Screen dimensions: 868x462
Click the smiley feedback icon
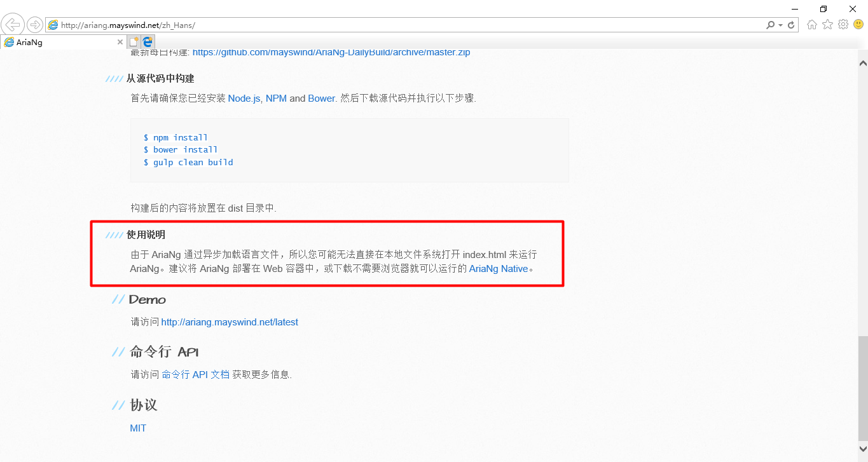858,25
